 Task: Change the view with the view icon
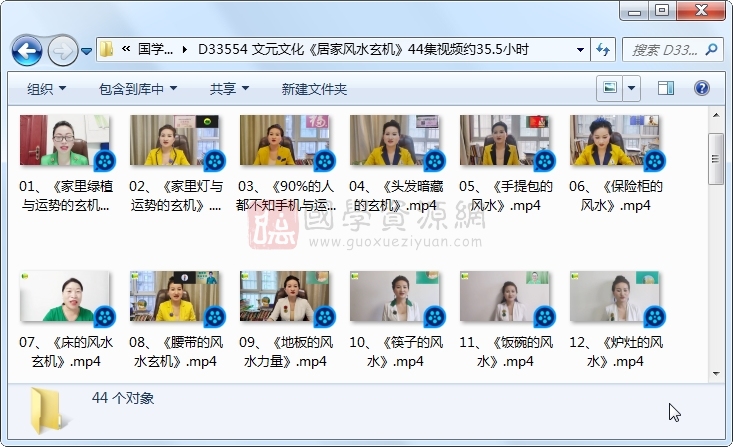click(x=610, y=88)
